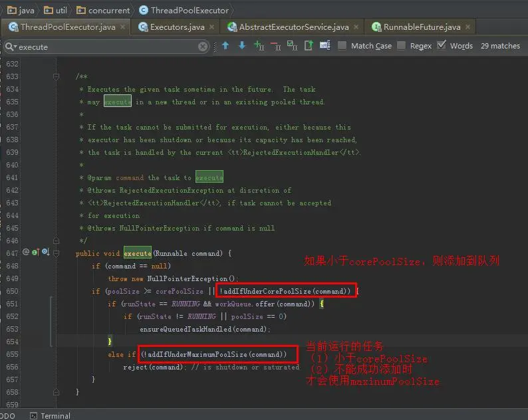
Task: Open the AbstractExecutorService.java tab
Action: click(x=293, y=27)
